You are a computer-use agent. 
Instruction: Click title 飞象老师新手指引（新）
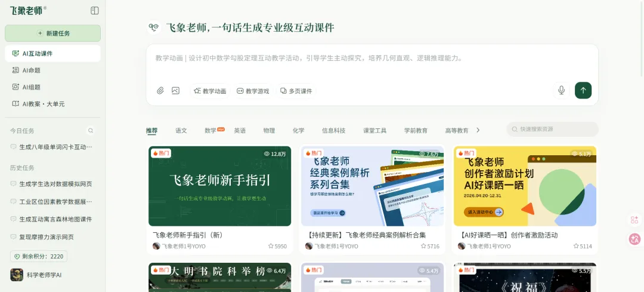[x=188, y=235]
